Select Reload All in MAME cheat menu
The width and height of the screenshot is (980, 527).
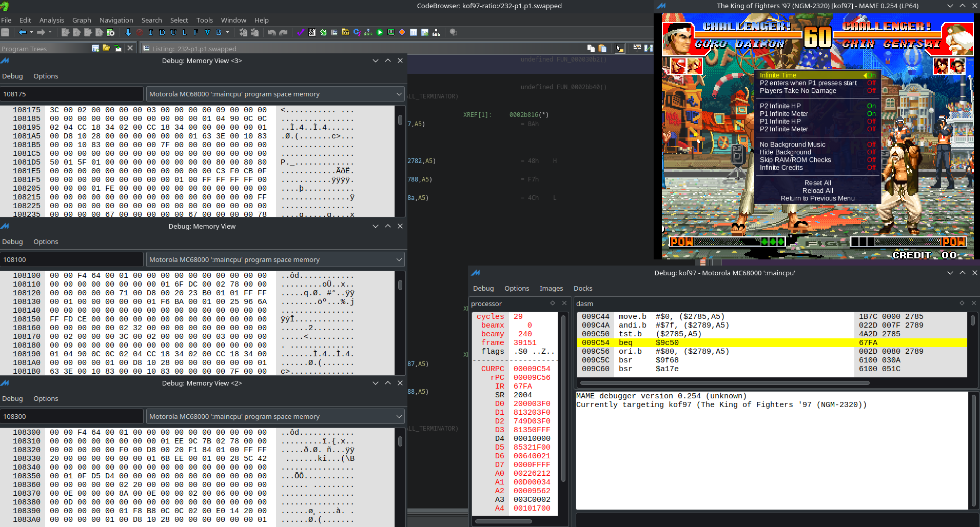[817, 191]
